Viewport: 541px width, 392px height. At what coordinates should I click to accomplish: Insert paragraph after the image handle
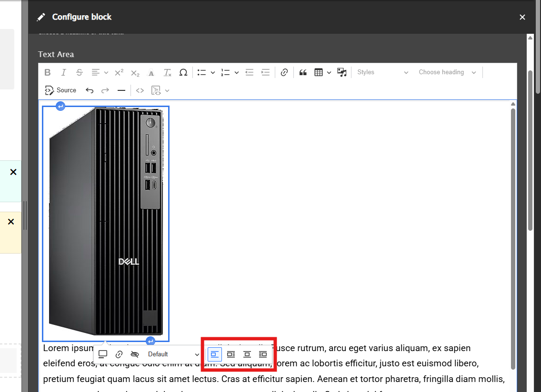pyautogui.click(x=150, y=341)
